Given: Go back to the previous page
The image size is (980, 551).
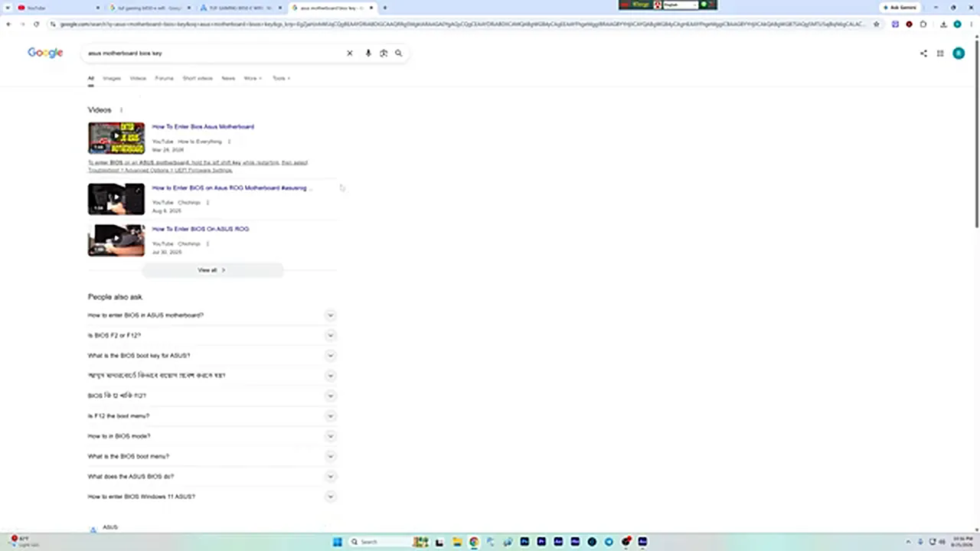Looking at the screenshot, I should point(8,24).
